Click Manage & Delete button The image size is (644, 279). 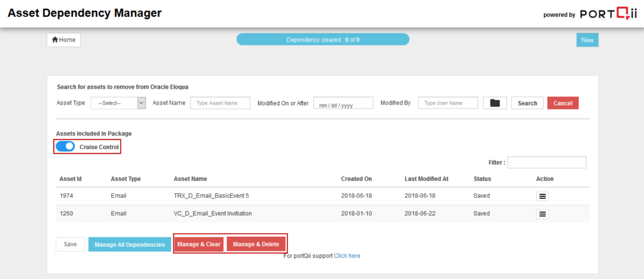tap(256, 244)
